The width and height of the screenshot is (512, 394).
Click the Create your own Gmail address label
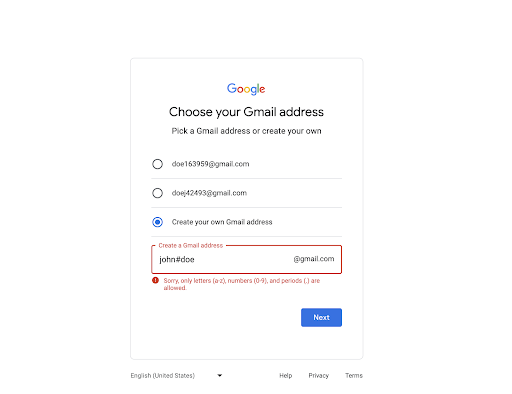pos(222,222)
